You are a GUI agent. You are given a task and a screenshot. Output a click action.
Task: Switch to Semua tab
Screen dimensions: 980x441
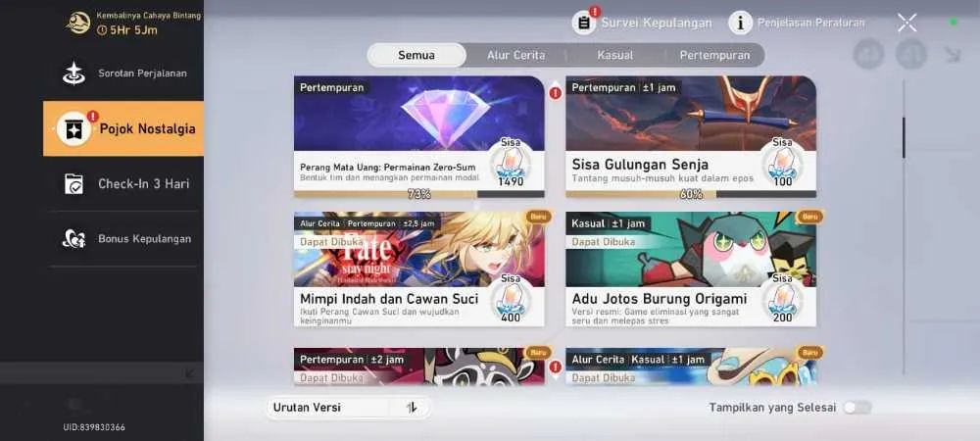click(x=416, y=55)
